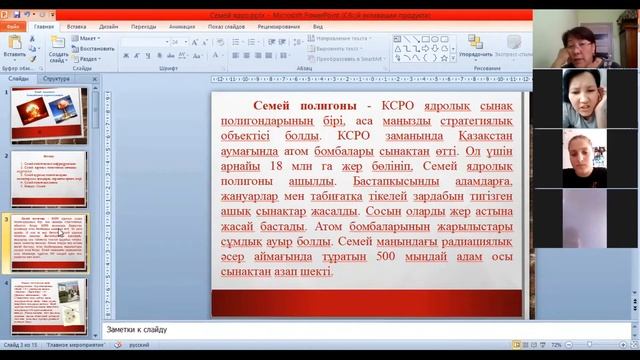Click zoom in plus button
This screenshot has width=640, height=360.
point(623,345)
